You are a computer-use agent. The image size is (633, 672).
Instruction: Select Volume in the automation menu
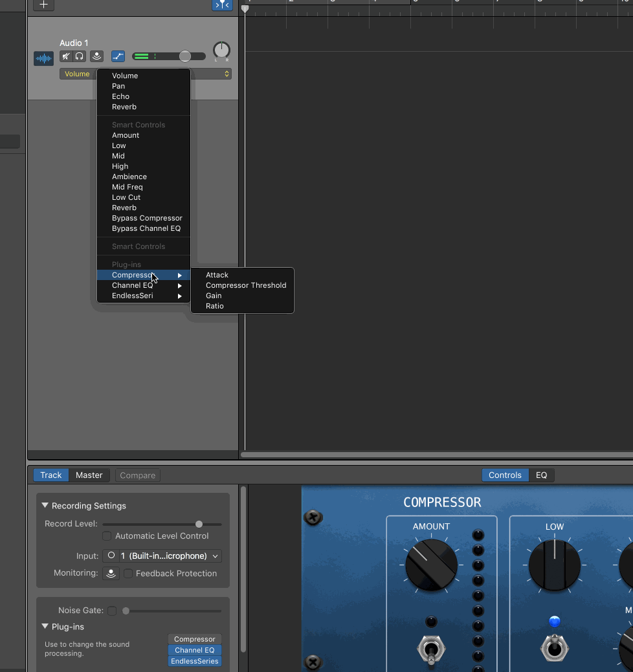[x=144, y=76]
